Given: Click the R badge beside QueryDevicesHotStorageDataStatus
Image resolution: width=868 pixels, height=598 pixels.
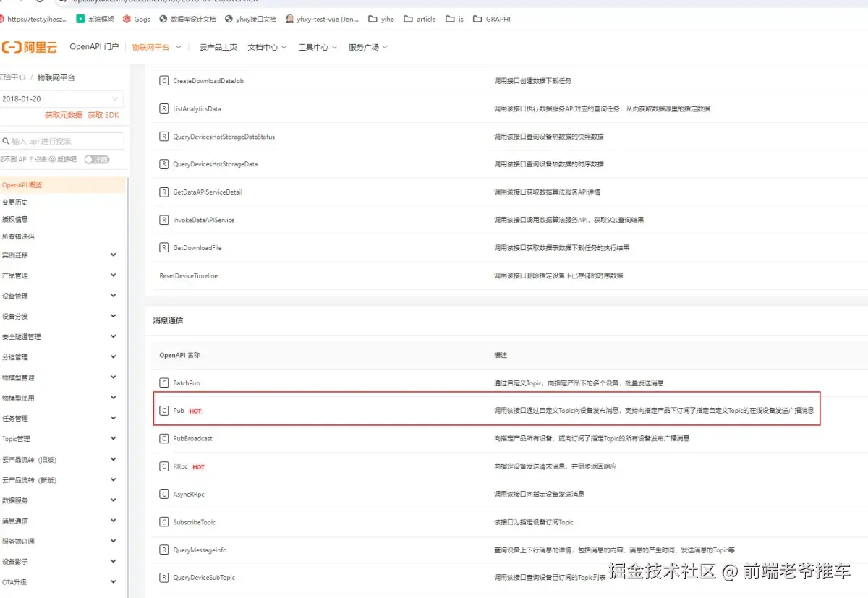Looking at the screenshot, I should [x=164, y=137].
